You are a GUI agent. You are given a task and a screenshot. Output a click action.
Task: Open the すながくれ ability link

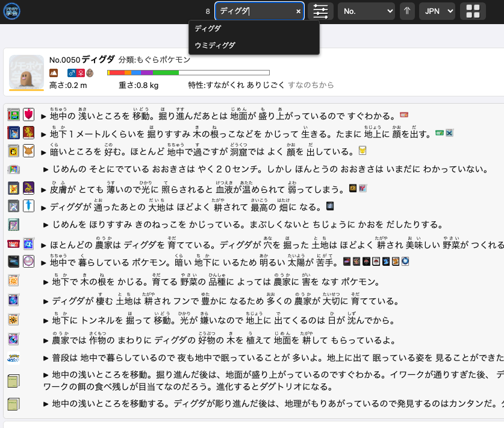click(225, 85)
